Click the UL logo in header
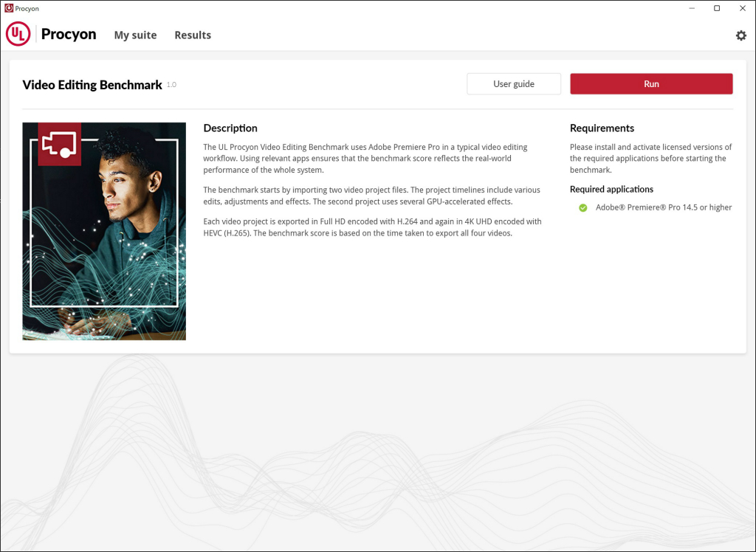The height and width of the screenshot is (552, 756). click(x=18, y=34)
